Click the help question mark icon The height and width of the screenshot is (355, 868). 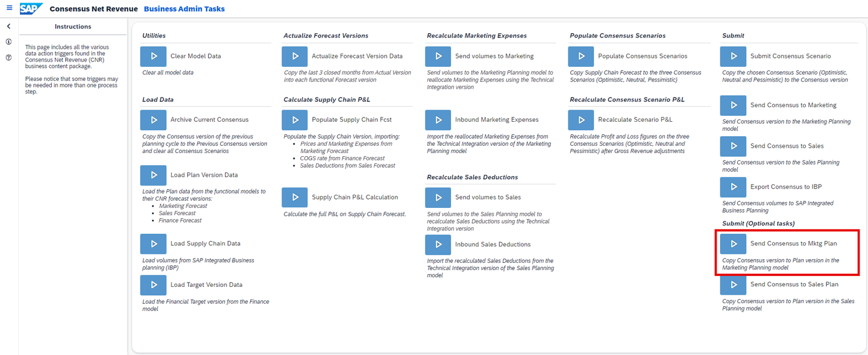coord(8,58)
